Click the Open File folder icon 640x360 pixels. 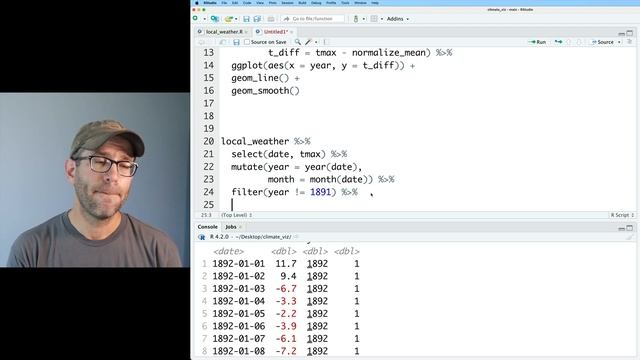228,19
